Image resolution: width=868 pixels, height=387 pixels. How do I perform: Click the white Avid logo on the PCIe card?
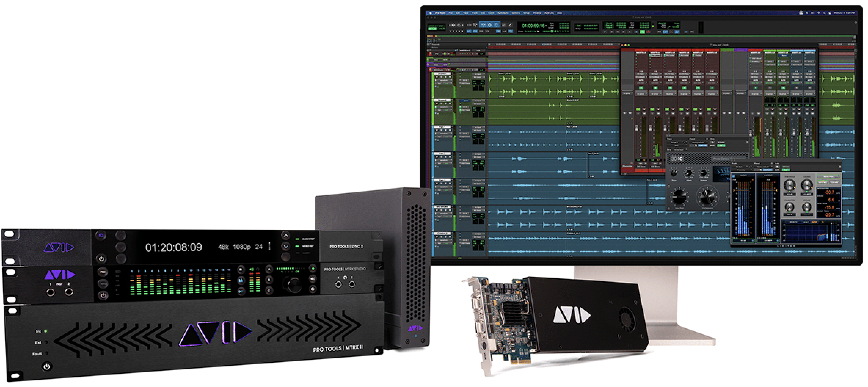(x=572, y=315)
